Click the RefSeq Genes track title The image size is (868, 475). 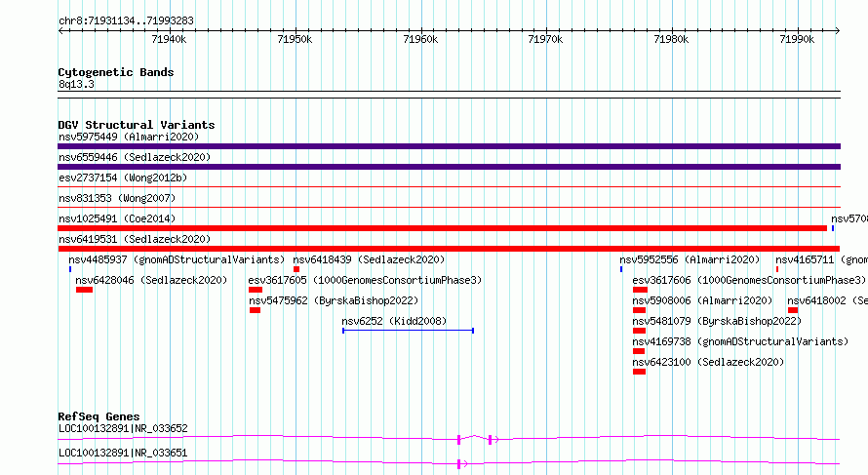coord(99,416)
